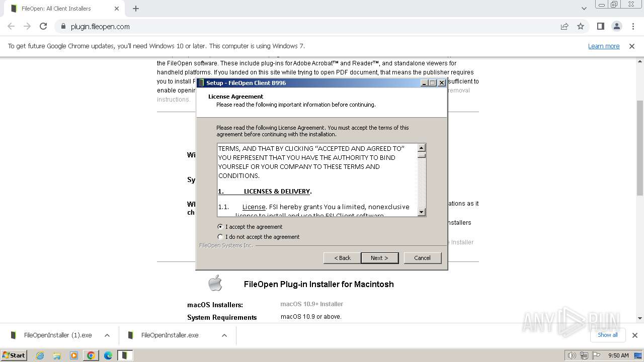This screenshot has height=362, width=644.
Task: Expand options for FileOpenInstaller.exe download
Action: pyautogui.click(x=224, y=335)
